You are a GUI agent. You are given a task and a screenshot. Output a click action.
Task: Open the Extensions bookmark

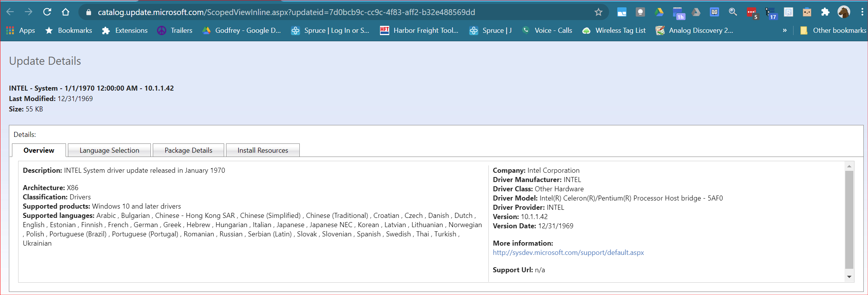(125, 30)
